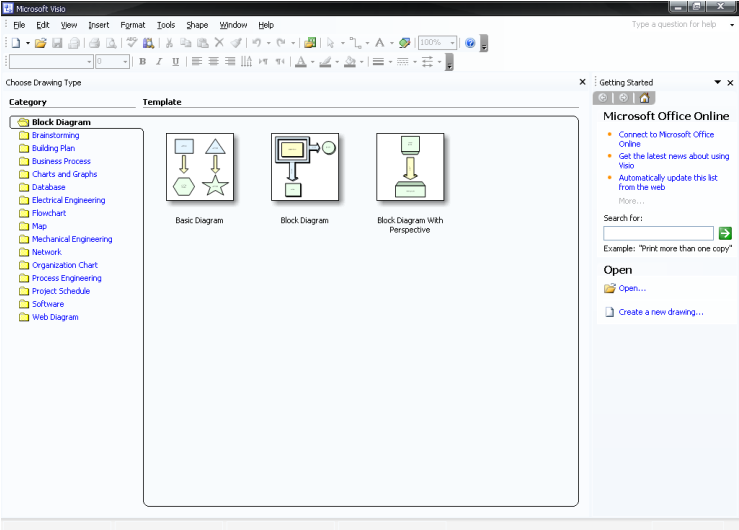Toggle Align Left

pyautogui.click(x=197, y=62)
